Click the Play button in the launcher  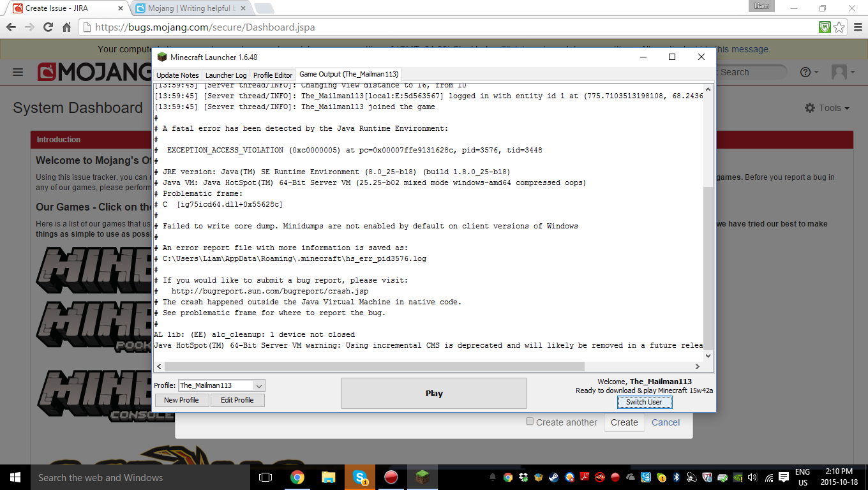(434, 393)
